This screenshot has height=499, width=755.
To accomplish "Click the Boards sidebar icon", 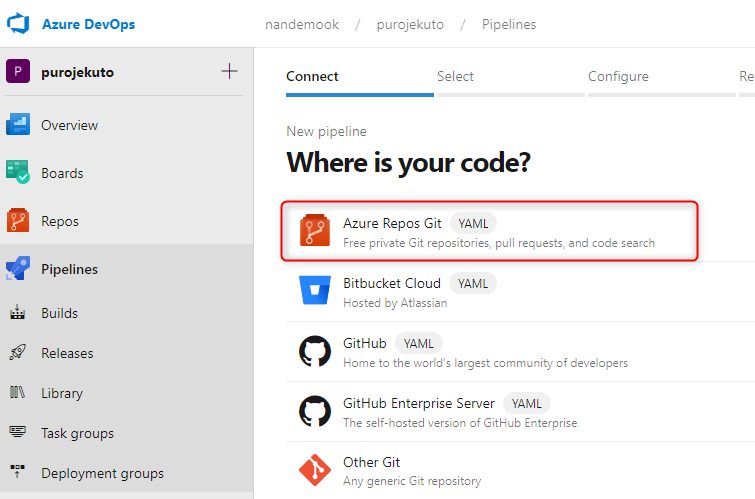I will (x=18, y=172).
